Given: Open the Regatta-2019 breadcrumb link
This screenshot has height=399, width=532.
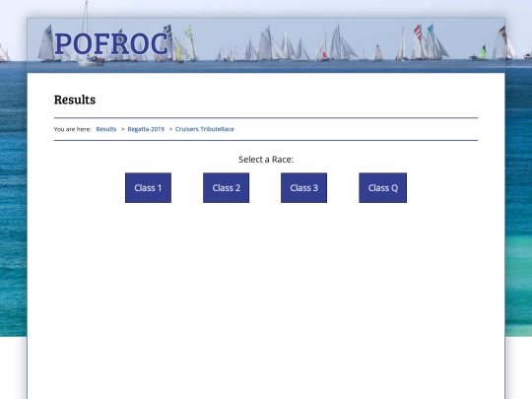Looking at the screenshot, I should click(146, 129).
